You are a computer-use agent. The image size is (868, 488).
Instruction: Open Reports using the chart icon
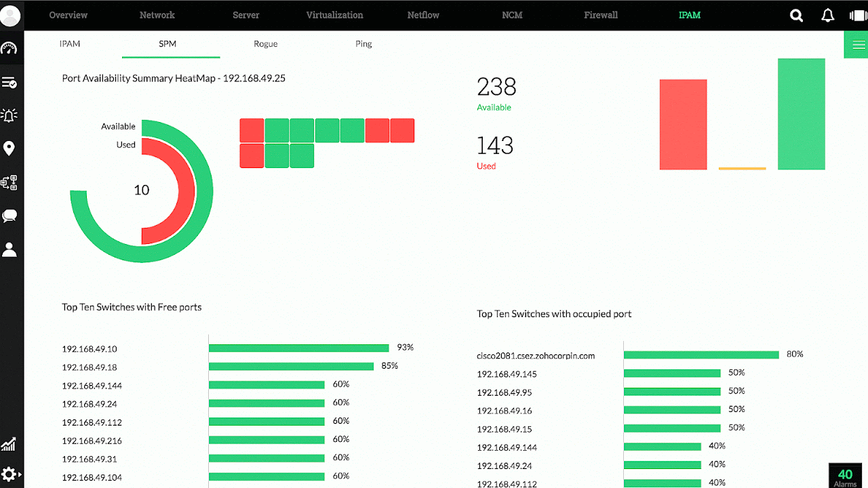click(x=9, y=445)
